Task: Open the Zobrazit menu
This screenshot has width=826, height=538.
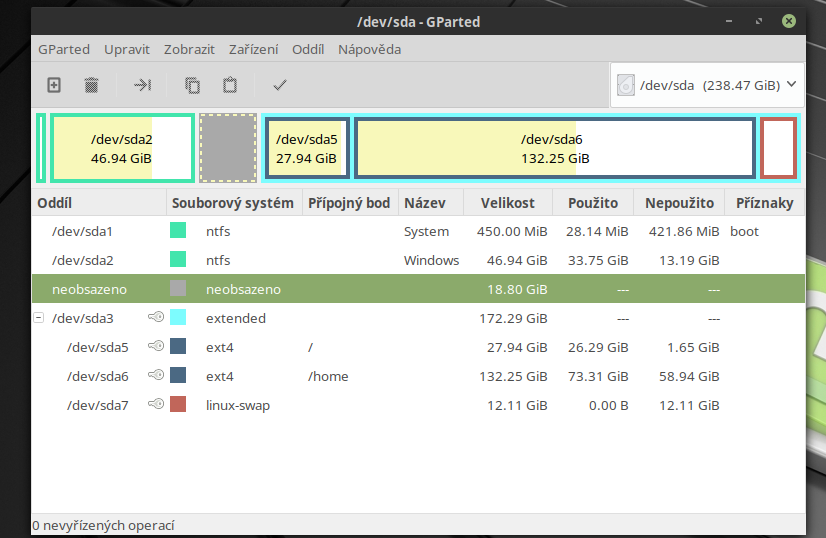Action: 189,49
